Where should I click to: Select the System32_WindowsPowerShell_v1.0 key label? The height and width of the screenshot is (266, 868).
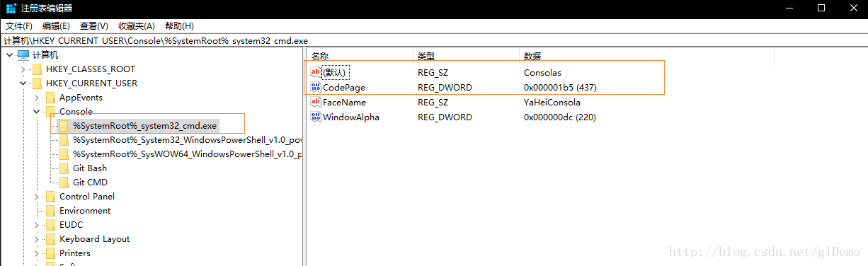(187, 140)
